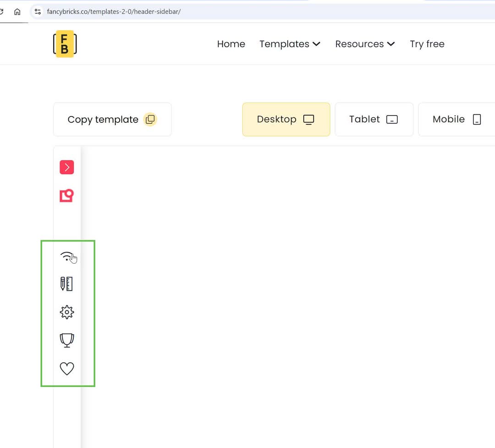Screen dimensions: 495x448
Task: Expand the sidebar with the red arrow button
Action: [66, 167]
